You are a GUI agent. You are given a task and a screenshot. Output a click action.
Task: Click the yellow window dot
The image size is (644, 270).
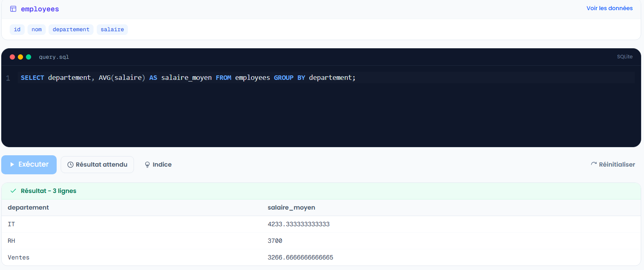coord(21,57)
